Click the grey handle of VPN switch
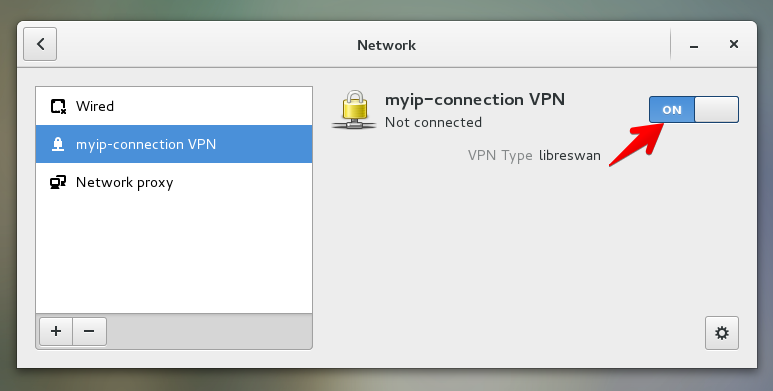Image resolution: width=773 pixels, height=391 pixels. point(716,109)
